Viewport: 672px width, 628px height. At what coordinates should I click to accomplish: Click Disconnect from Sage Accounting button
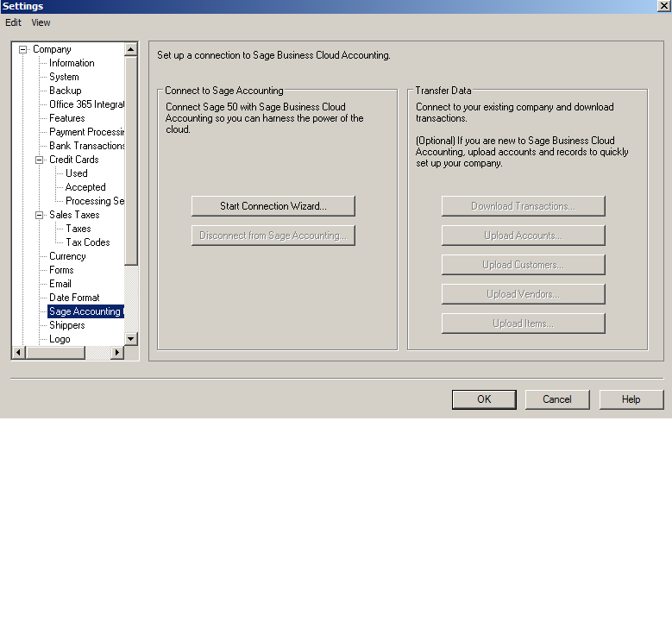[273, 235]
